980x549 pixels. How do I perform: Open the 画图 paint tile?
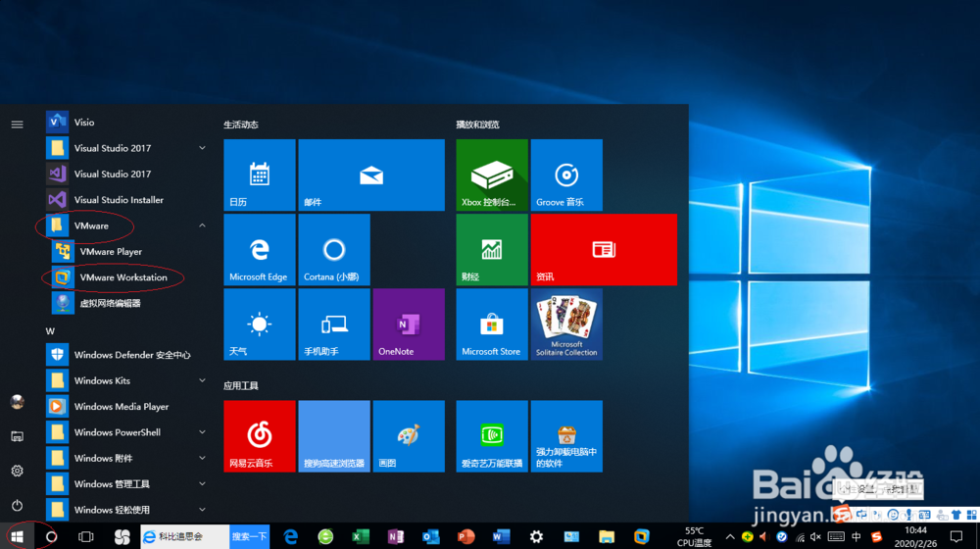[x=409, y=436]
